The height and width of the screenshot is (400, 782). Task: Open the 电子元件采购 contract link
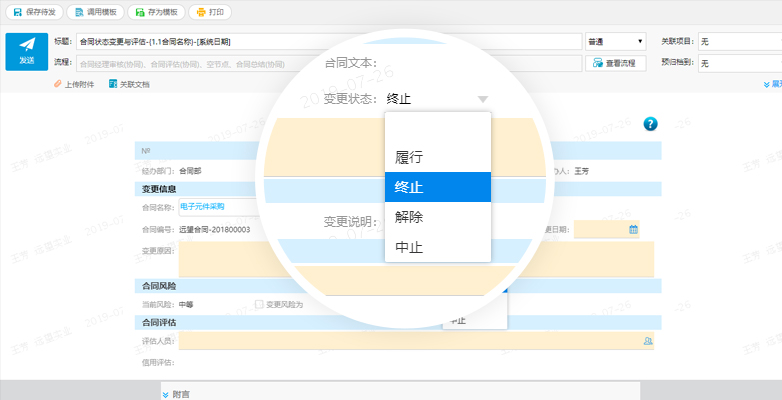click(x=202, y=207)
